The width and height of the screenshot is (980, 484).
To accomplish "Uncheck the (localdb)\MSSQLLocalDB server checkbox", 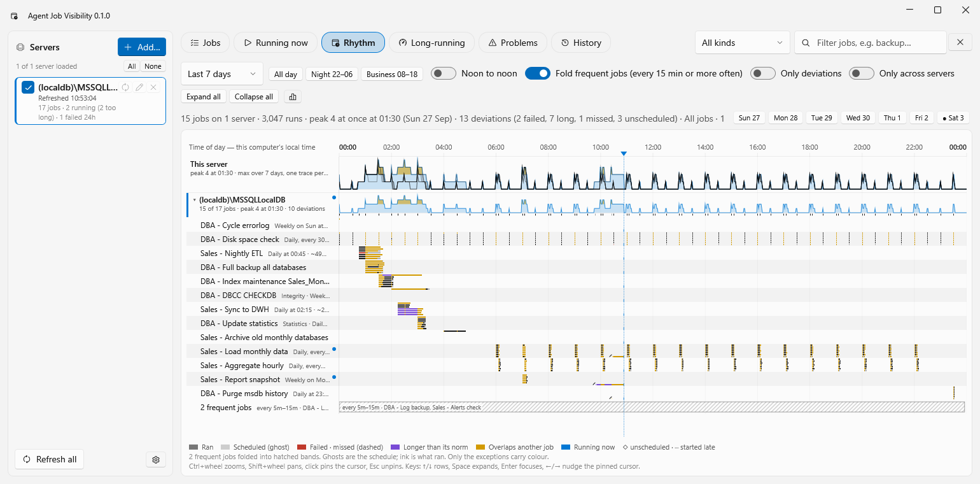I will point(27,87).
